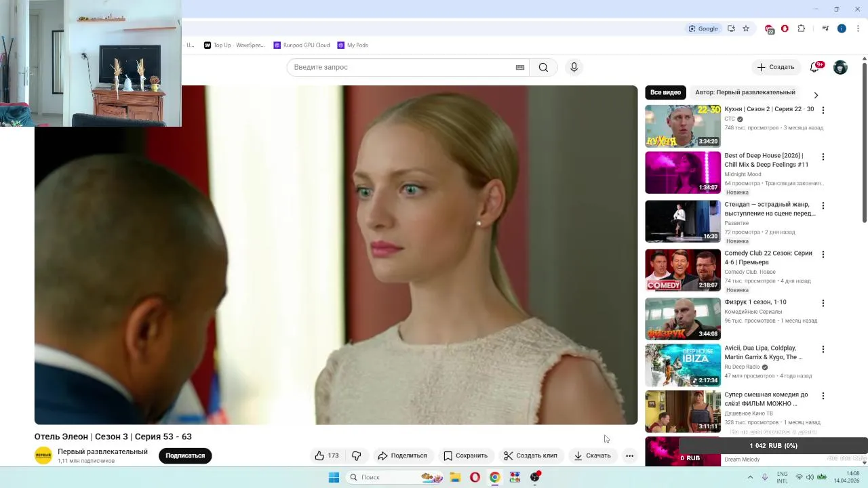
Task: Open OBS Studio icon in the taskbar
Action: [x=535, y=477]
